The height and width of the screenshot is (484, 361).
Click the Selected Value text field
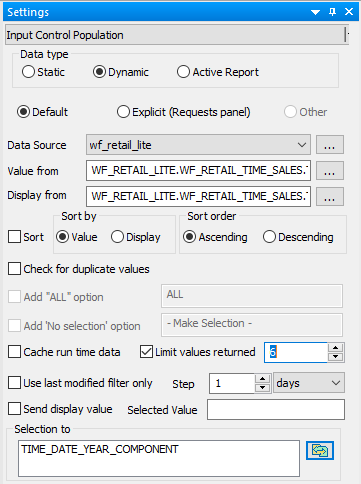[276, 409]
